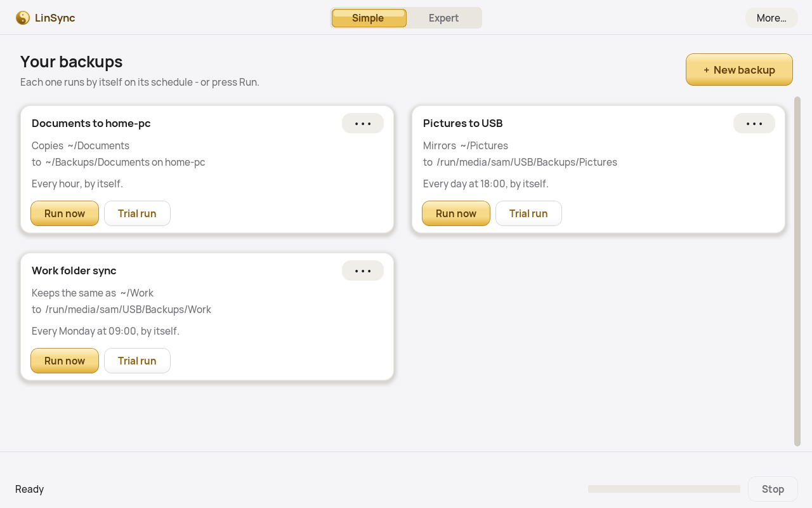Click the "Every Monday at 09:00, by itself." text
The image size is (812, 508).
(x=105, y=331)
